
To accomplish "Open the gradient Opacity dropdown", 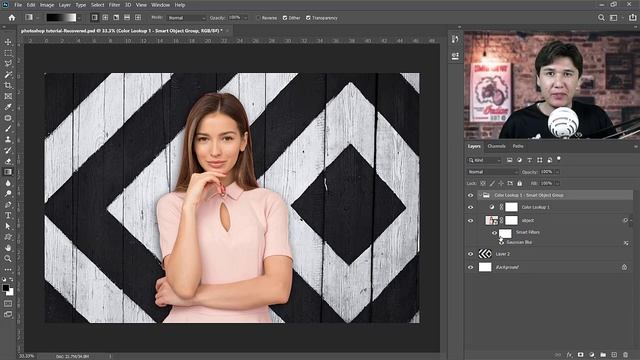I will 245,18.
